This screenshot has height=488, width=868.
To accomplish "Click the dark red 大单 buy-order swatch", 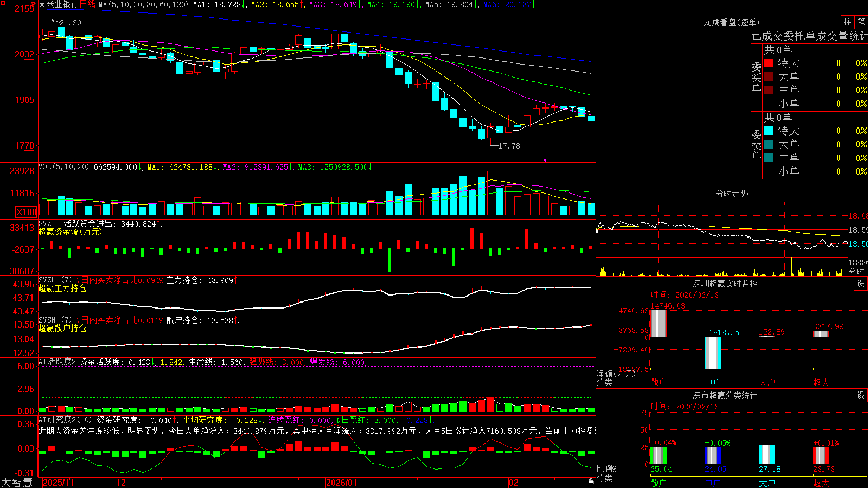I will pos(768,76).
